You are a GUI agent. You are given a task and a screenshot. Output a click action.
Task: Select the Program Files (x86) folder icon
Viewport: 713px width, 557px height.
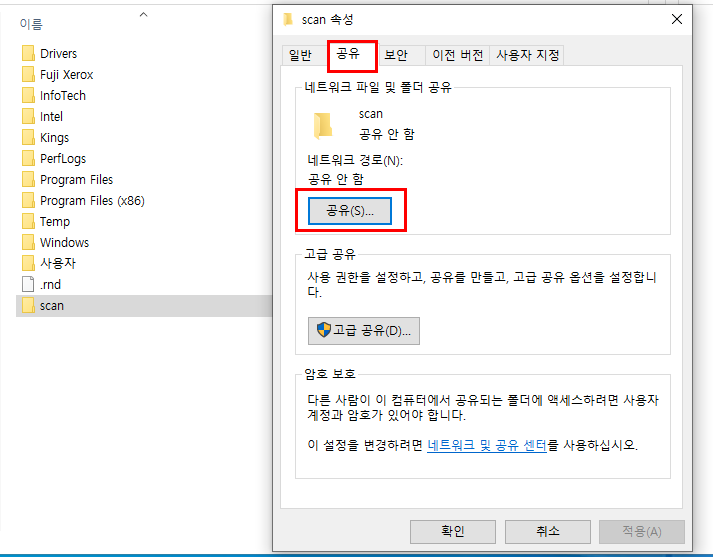click(28, 200)
